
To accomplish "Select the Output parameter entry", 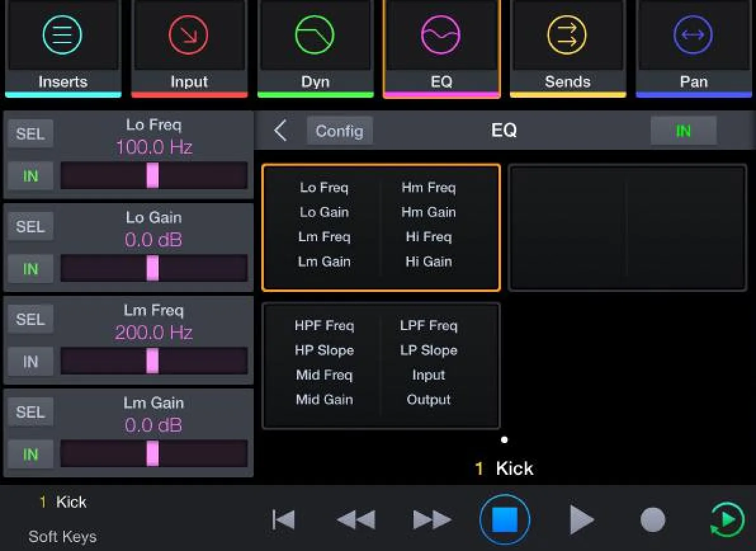I will coord(429,399).
